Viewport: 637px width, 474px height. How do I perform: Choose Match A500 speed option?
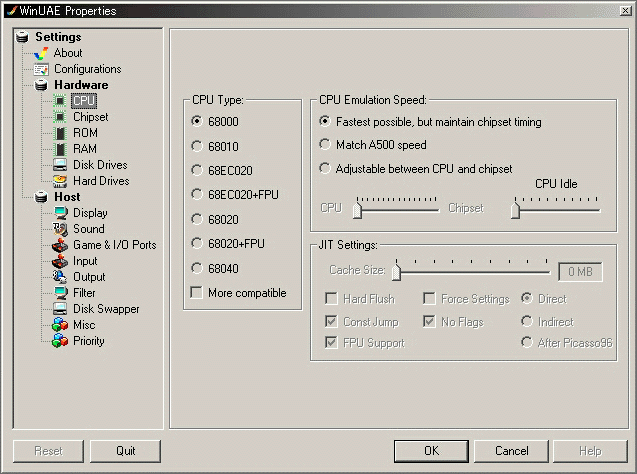[324, 145]
